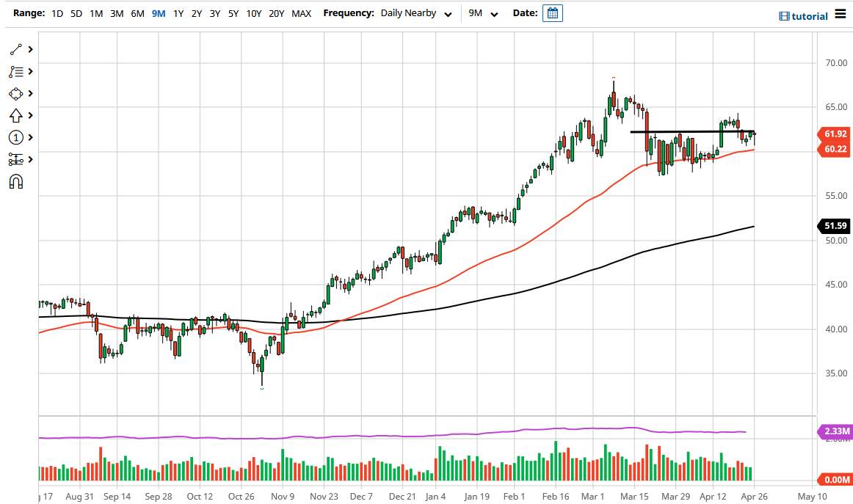Image resolution: width=853 pixels, height=504 pixels.
Task: Click the 1M range button
Action: click(x=95, y=13)
